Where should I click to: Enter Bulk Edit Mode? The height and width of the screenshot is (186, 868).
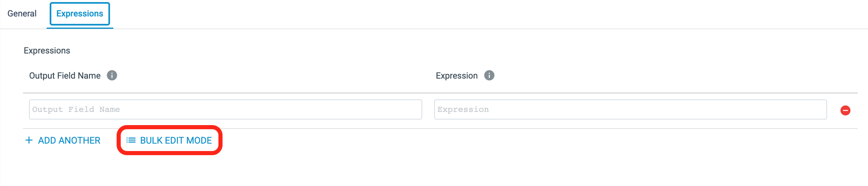click(x=176, y=140)
